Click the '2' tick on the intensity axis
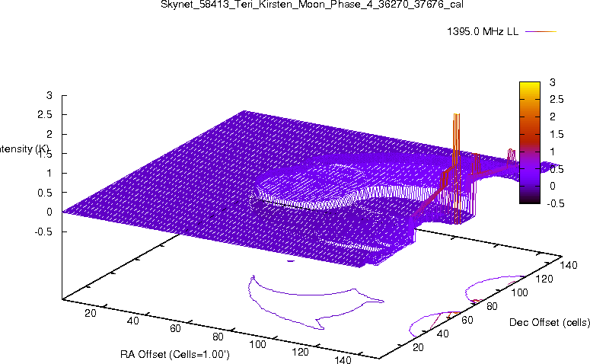This screenshot has width=590, height=364. (x=49, y=134)
